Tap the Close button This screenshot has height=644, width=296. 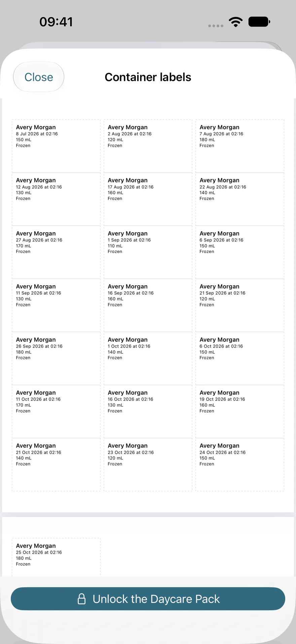pos(39,77)
